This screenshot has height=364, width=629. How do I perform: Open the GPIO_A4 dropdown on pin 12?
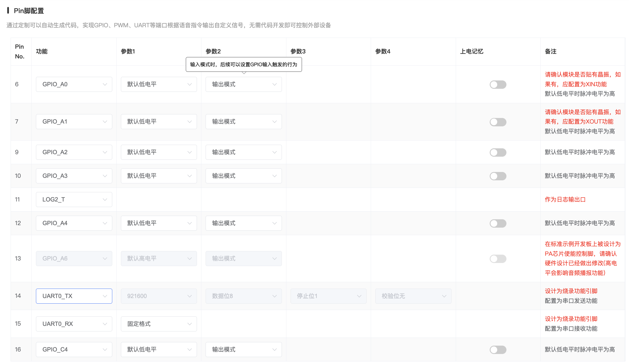click(x=74, y=223)
